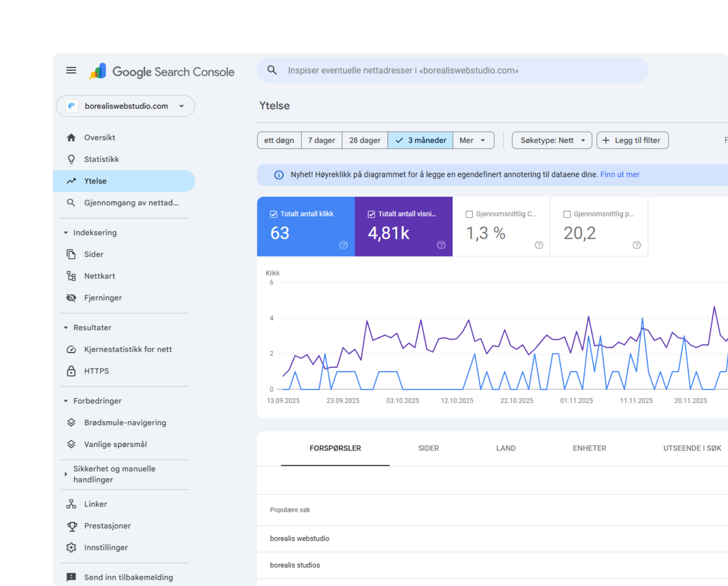Screen dimensions: 728x586
Task: Open the Innstillinger menu entry
Action: click(124, 548)
